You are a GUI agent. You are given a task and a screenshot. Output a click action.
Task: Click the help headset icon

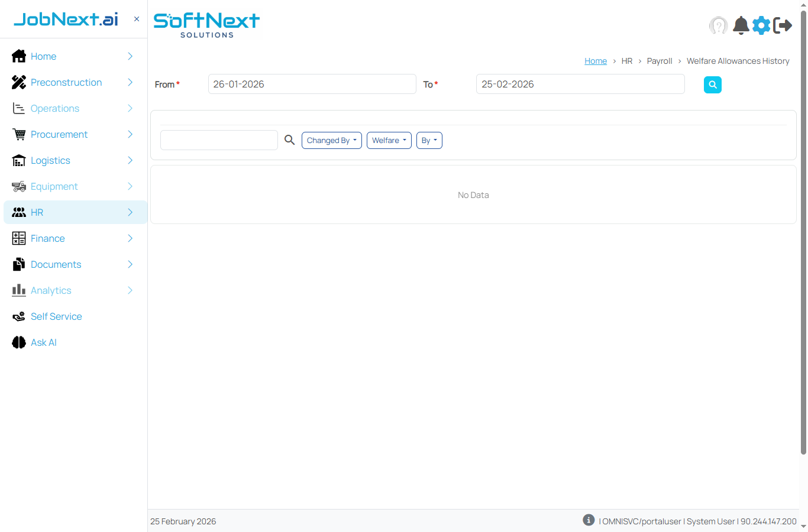click(718, 25)
